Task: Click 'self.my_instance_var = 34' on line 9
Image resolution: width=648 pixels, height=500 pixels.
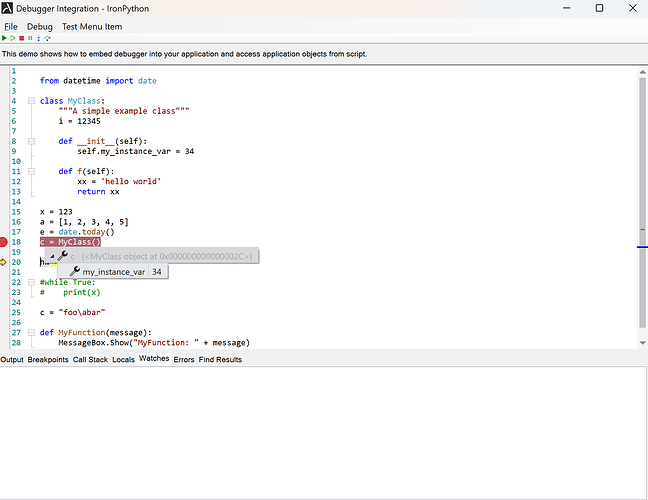Action: pos(136,151)
